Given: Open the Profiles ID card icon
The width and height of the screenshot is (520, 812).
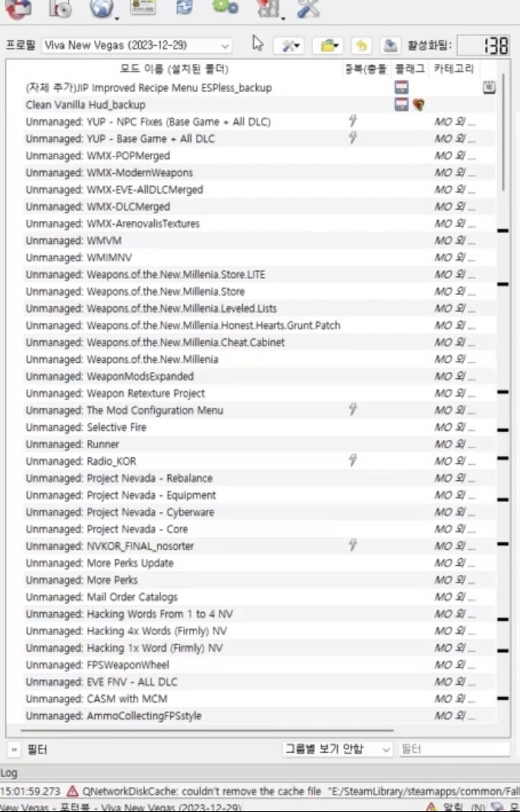Looking at the screenshot, I should (143, 7).
